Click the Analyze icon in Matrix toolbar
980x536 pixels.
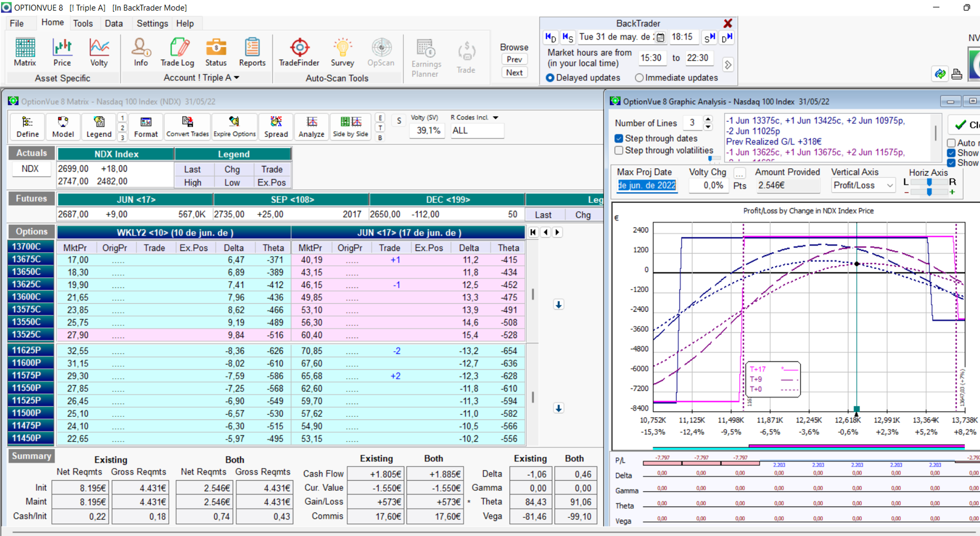[311, 127]
